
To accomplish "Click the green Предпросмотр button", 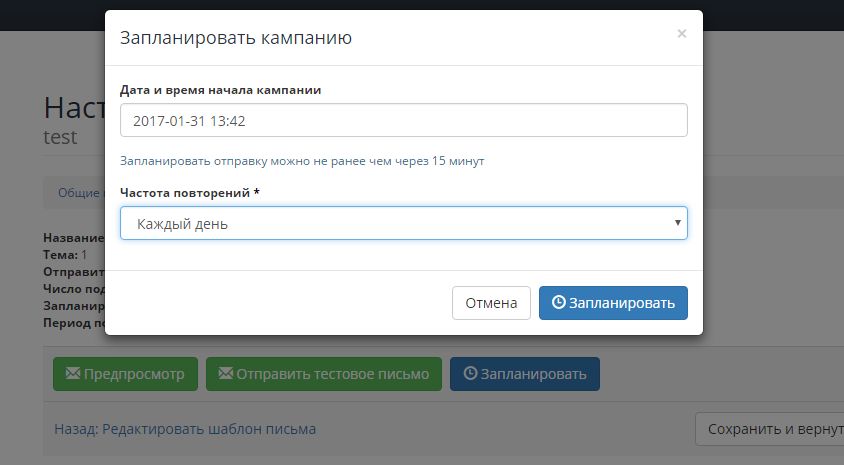I will pos(125,374).
